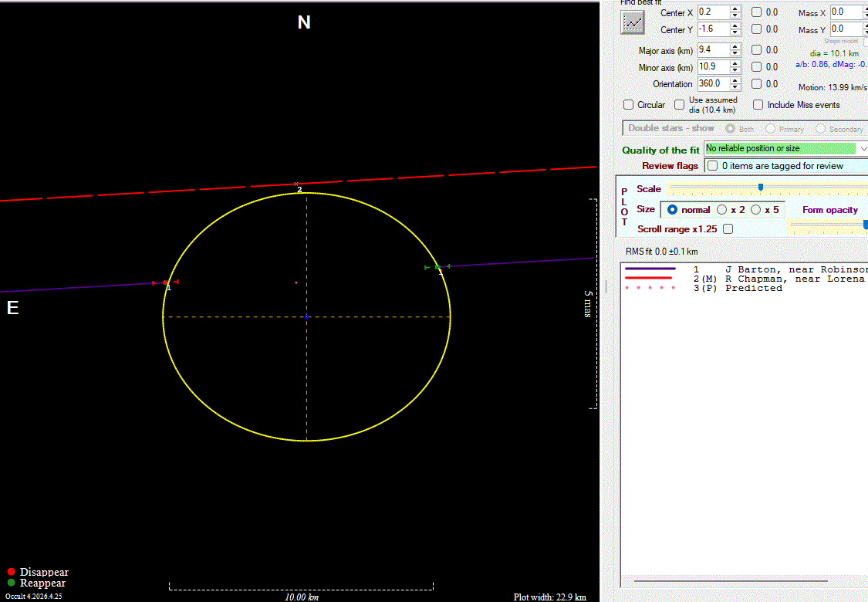Select observer row 1 J Barton

(x=745, y=269)
